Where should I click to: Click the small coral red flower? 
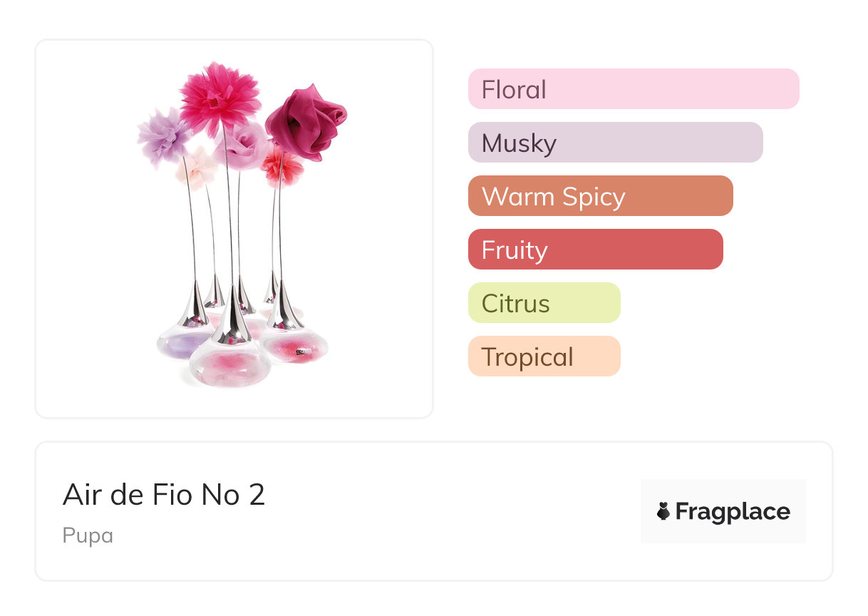point(283,165)
